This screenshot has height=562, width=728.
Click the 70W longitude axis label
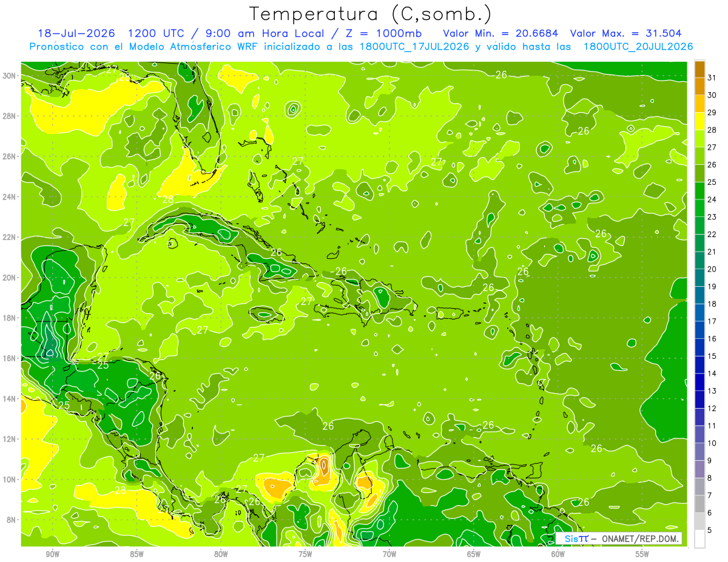(389, 555)
